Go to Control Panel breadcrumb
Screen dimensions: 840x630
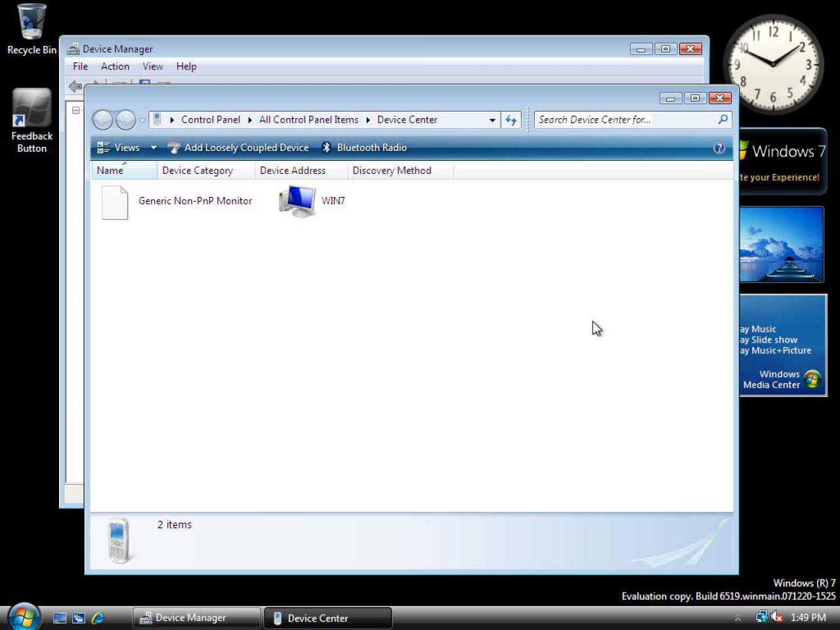click(211, 119)
